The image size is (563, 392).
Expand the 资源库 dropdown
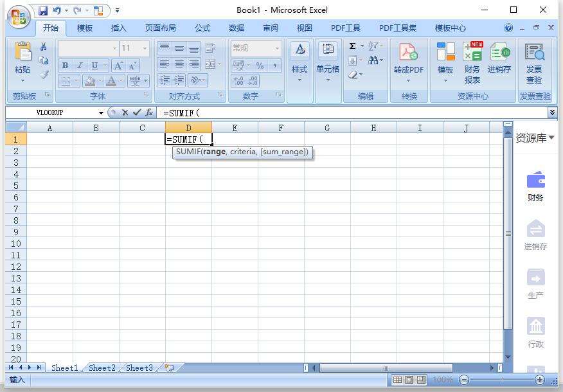click(551, 138)
